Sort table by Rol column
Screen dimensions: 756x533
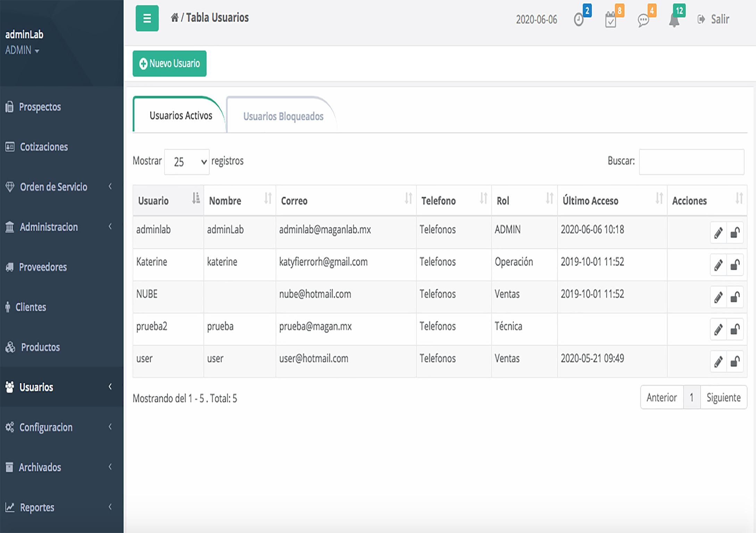pos(524,200)
